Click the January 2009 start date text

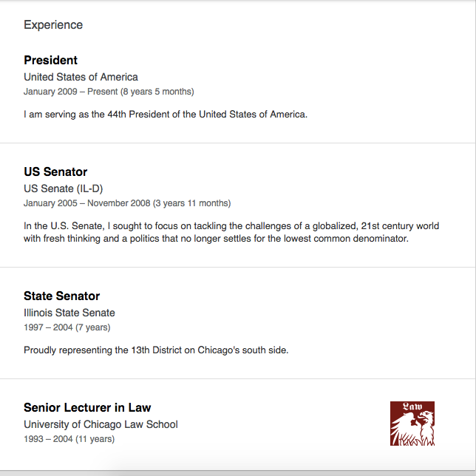tap(50, 92)
